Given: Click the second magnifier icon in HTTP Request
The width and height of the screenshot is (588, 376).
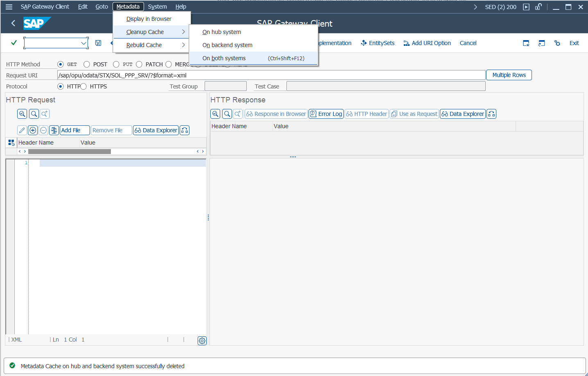Looking at the screenshot, I should 34,114.
